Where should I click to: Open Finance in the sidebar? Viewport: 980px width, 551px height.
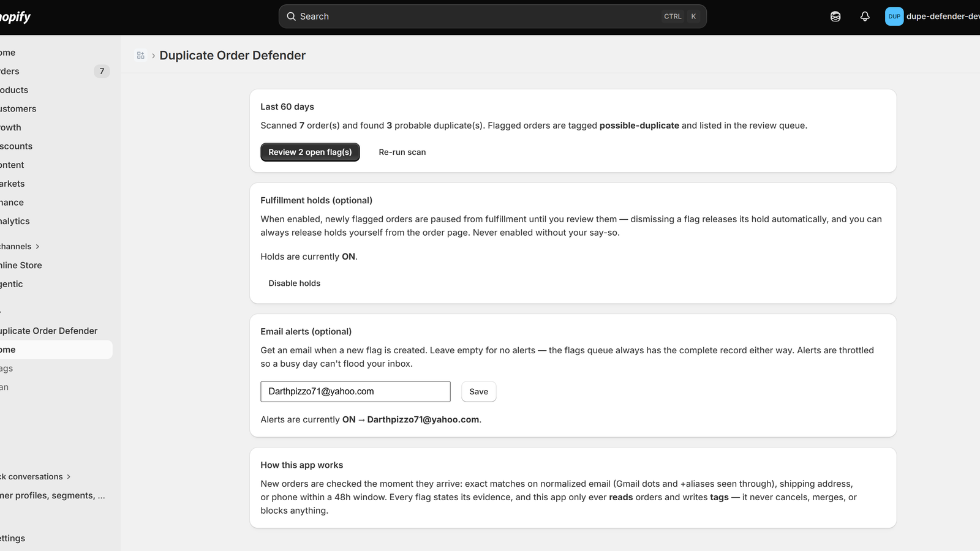point(55,203)
